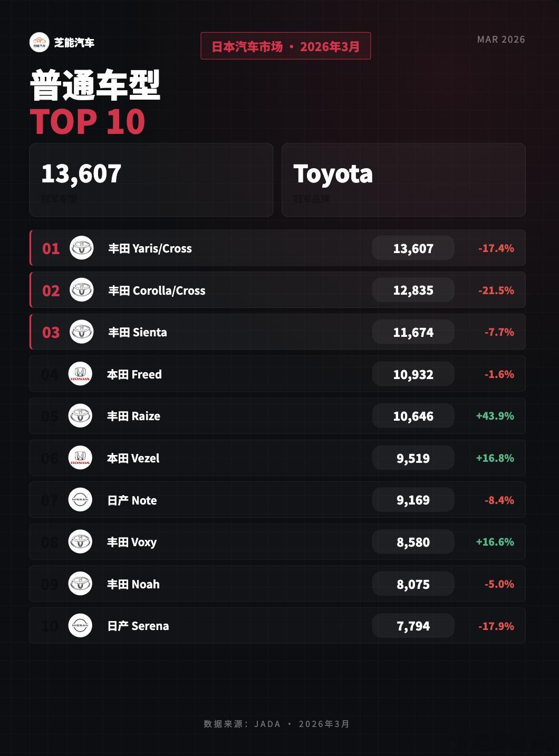Screen dimensions: 559x756
Task: Click the Nissan logo beside Serena
Action: pyautogui.click(x=80, y=626)
